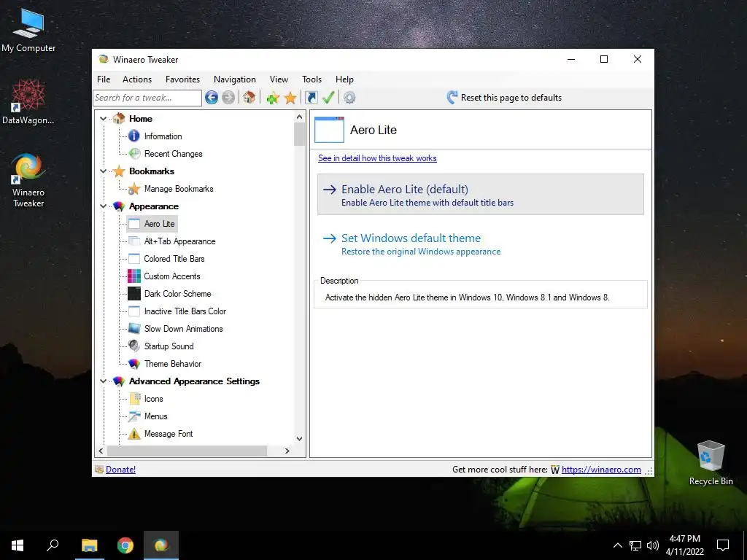This screenshot has width=747, height=560.
Task: Open File Explorer from taskbar
Action: [89, 545]
